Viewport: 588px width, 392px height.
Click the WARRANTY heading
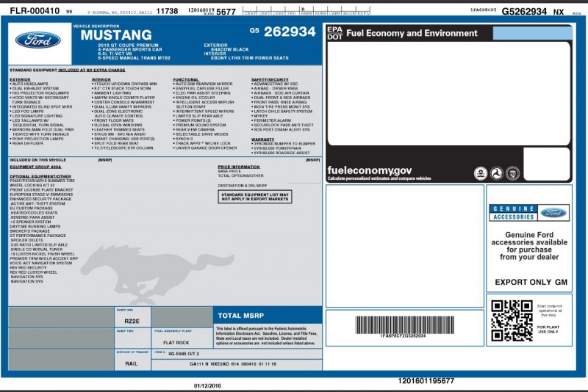coord(262,139)
